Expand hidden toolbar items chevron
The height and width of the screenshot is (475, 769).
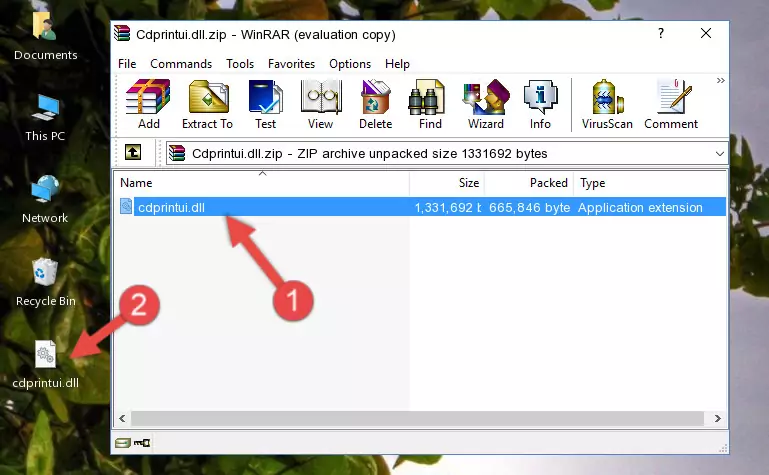(720, 80)
